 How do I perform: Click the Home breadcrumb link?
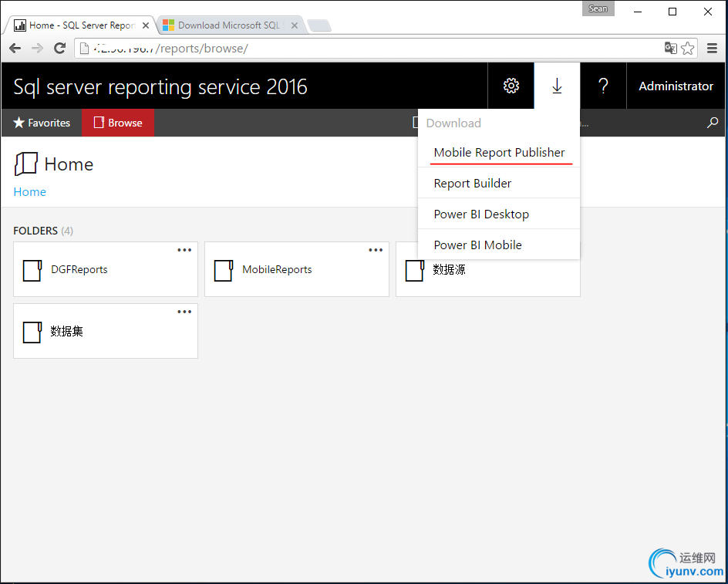pos(30,192)
